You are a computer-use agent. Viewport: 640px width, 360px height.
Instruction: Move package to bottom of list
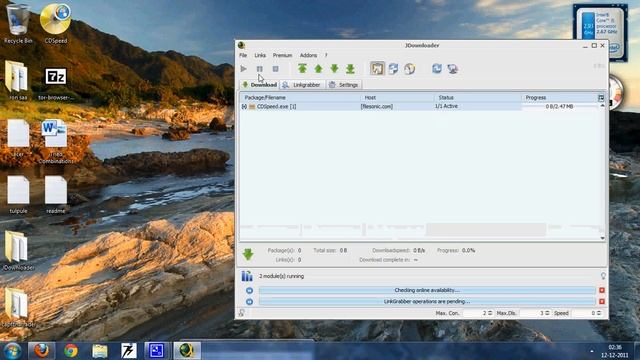[x=350, y=69]
